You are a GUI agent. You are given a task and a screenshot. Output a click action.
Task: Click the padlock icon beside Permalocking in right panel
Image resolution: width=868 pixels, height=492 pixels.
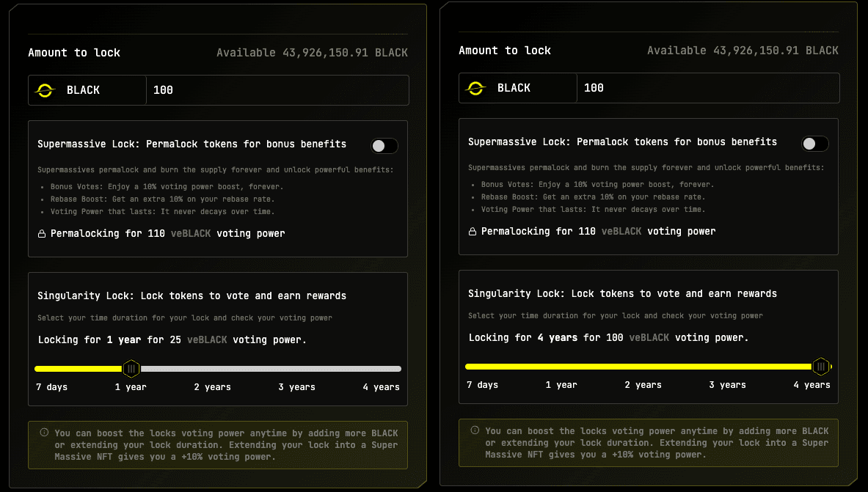473,231
